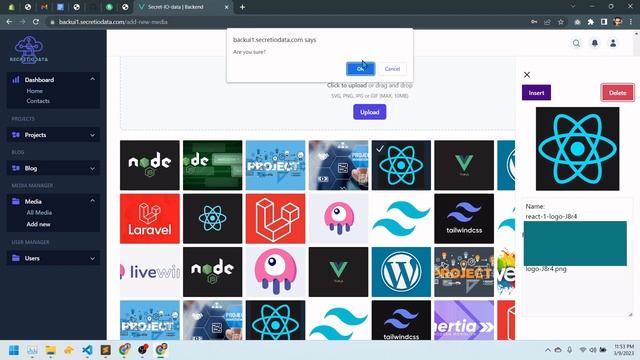Click the Blog sidebar icon

[x=16, y=168]
